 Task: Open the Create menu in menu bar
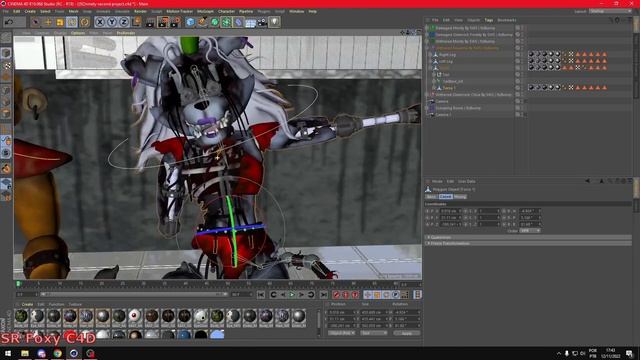[x=30, y=11]
